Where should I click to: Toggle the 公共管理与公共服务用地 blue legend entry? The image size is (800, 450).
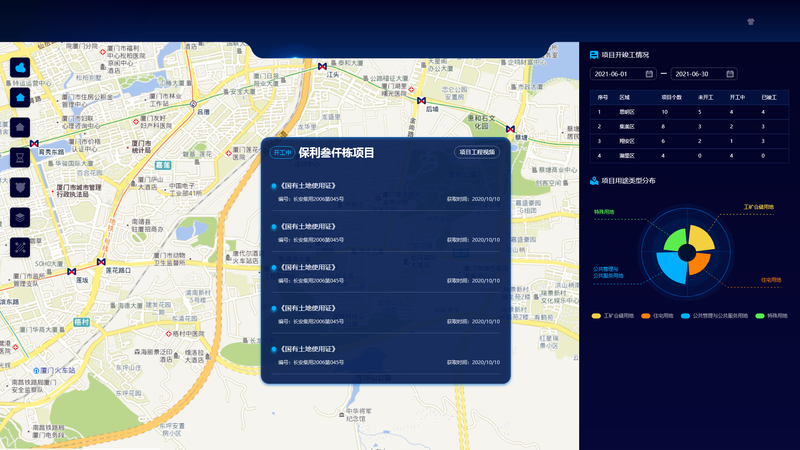(x=714, y=316)
